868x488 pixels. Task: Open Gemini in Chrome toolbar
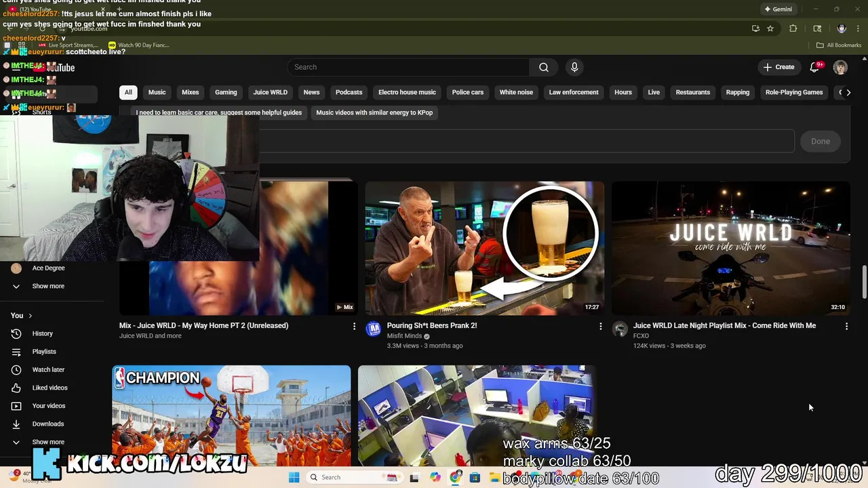pyautogui.click(x=778, y=9)
